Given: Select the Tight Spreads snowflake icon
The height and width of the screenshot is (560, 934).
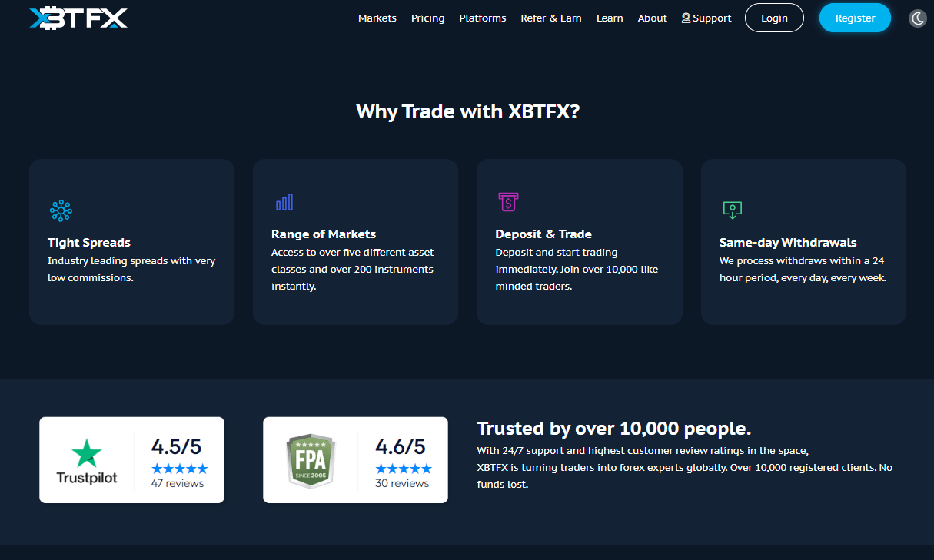Looking at the screenshot, I should [60, 210].
